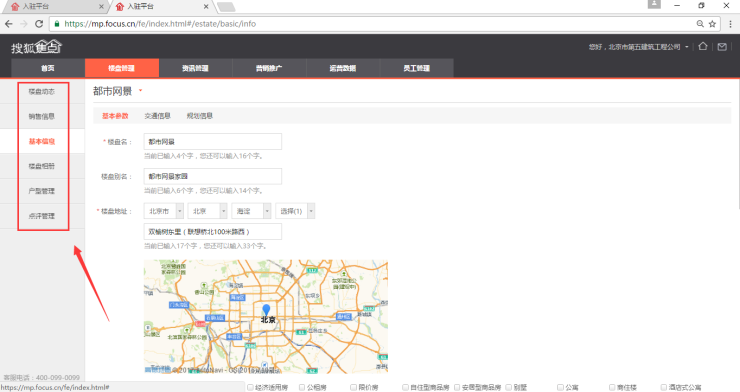Expand the 都市网景 project switcher arrow

(140, 91)
